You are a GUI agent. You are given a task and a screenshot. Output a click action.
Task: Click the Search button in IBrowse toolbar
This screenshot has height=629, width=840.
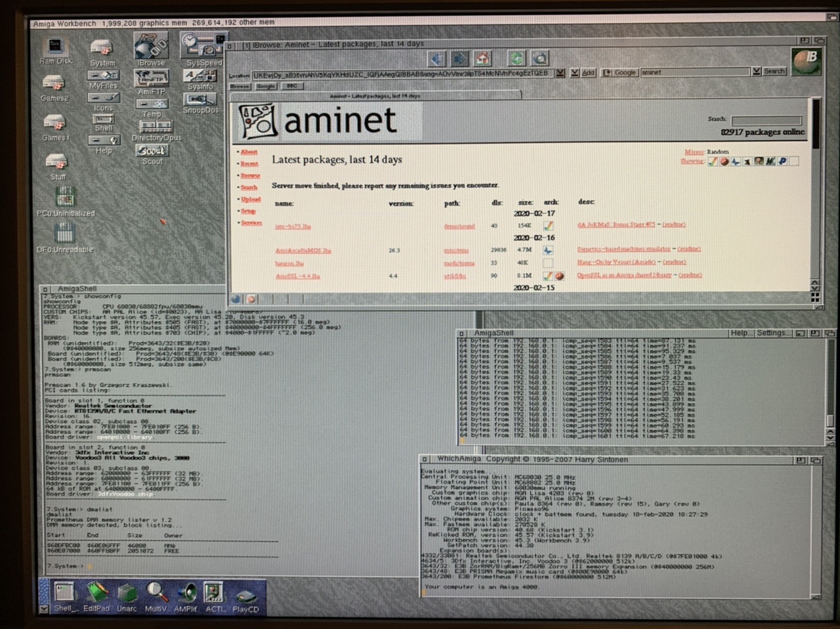774,71
